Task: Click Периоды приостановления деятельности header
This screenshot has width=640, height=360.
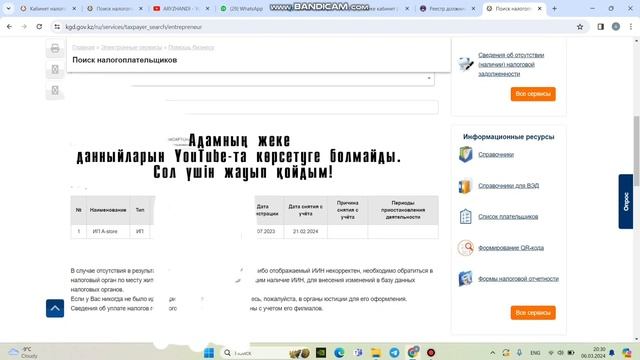Action: tap(403, 210)
